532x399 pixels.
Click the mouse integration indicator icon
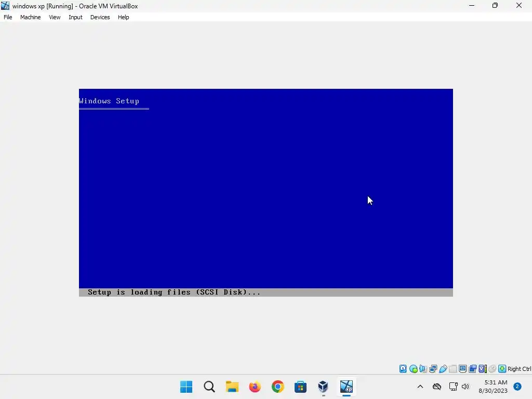[x=493, y=369]
